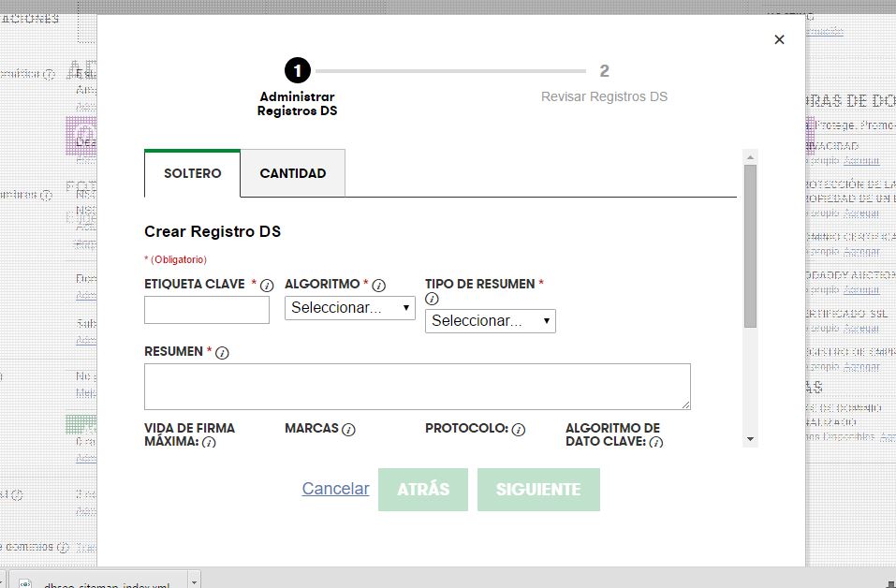Click the Cancelar link
The width and height of the screenshot is (896, 588).
point(335,489)
